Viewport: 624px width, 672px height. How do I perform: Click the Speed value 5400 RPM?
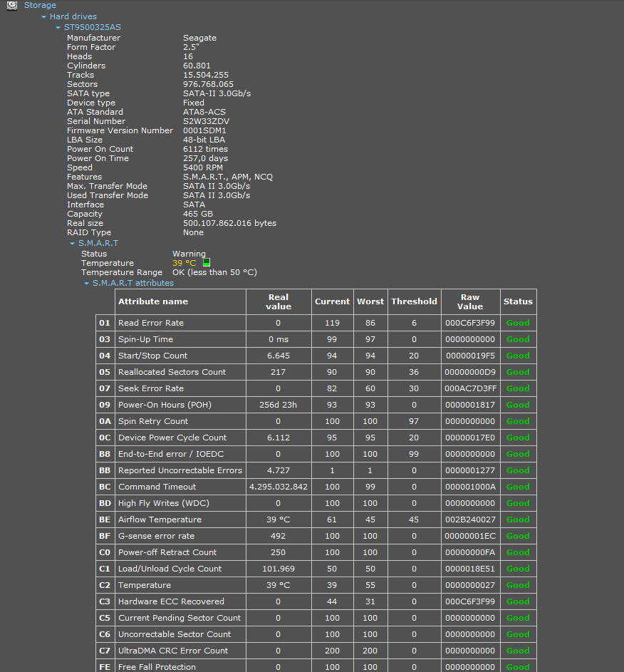click(x=203, y=167)
